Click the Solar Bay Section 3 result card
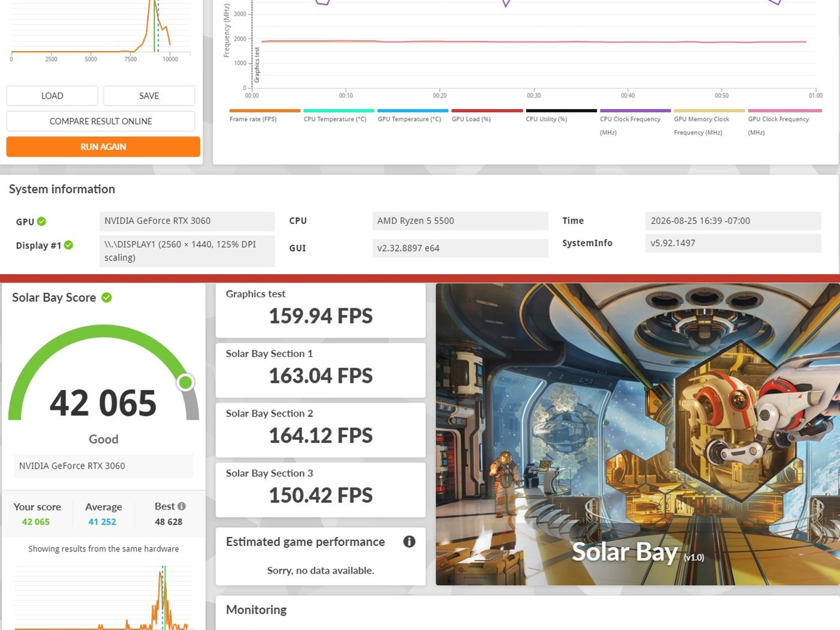 321,490
